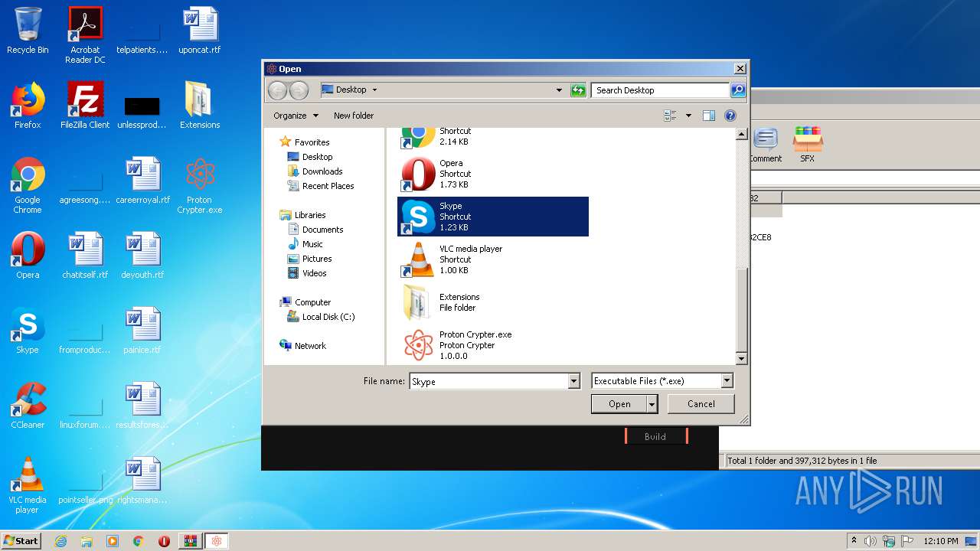The height and width of the screenshot is (551, 980).
Task: Select the careerroyal.rtf desktop document
Action: pos(142,181)
